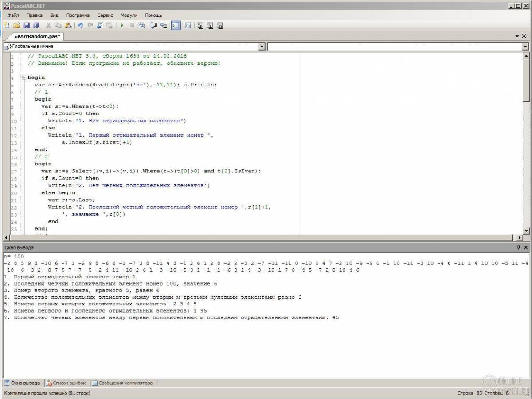The height and width of the screenshot is (399, 532).
Task: Click the 'n= 100' output line
Action: coord(13,256)
